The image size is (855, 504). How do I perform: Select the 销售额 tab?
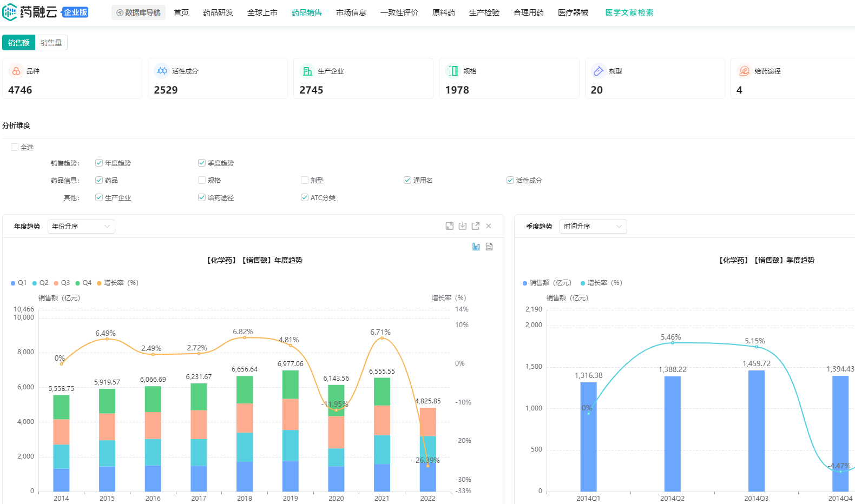click(19, 43)
